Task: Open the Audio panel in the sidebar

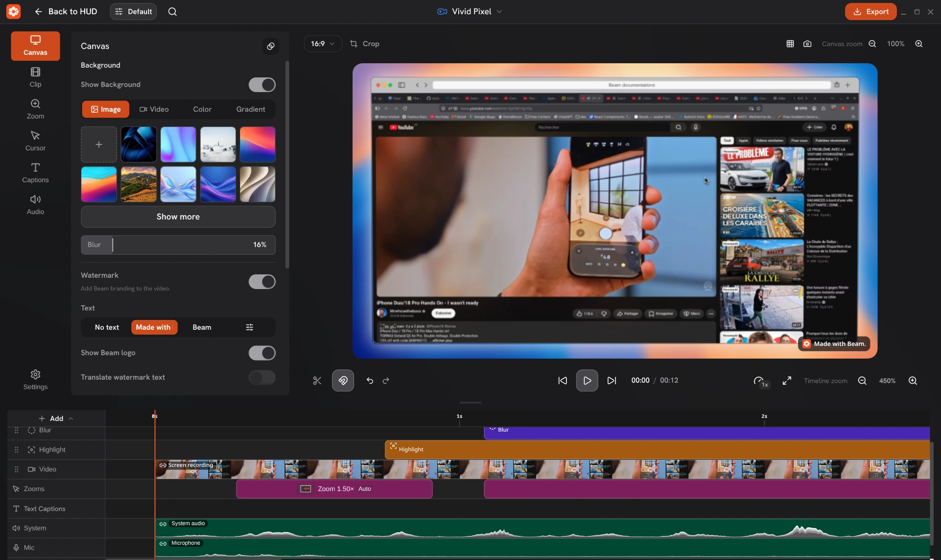Action: click(35, 205)
